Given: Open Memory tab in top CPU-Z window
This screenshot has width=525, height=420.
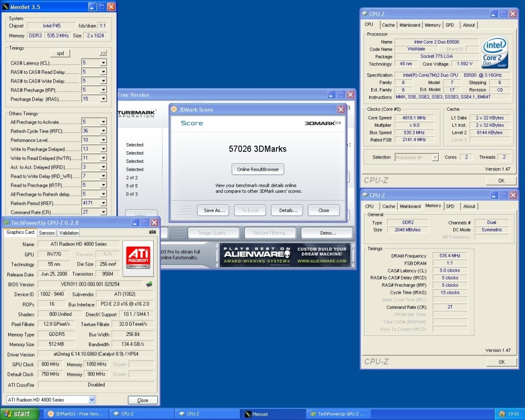Looking at the screenshot, I should (433, 25).
